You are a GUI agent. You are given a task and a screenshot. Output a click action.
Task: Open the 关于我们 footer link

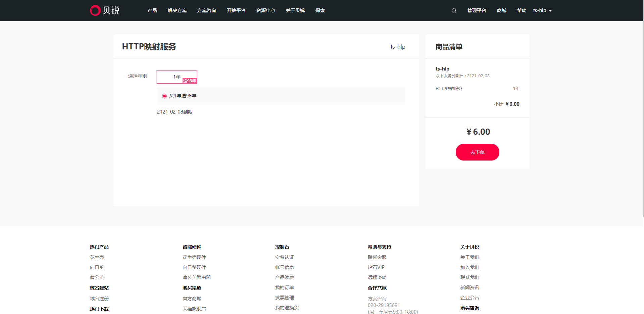click(x=470, y=257)
